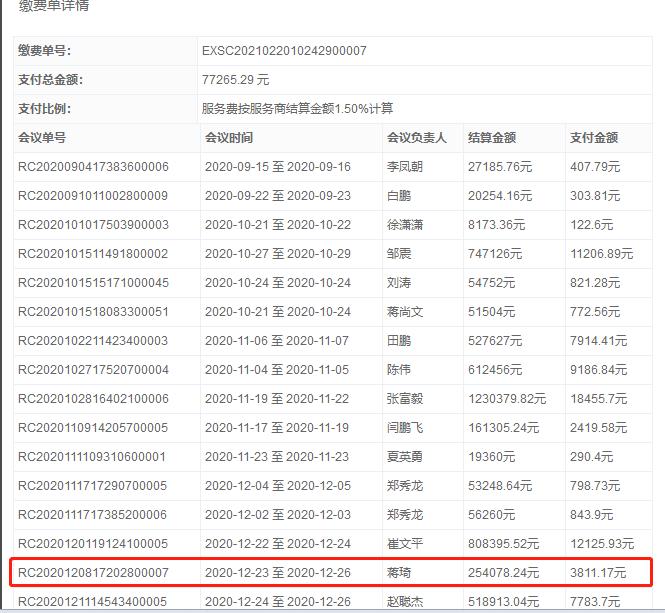Click the 支付比例 description text

click(x=297, y=108)
